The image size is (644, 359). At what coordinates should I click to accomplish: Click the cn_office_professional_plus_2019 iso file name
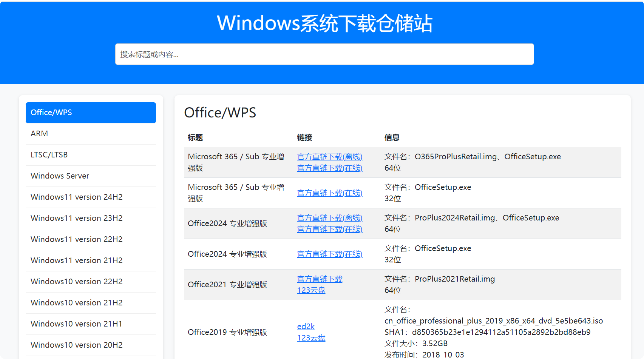tap(494, 321)
